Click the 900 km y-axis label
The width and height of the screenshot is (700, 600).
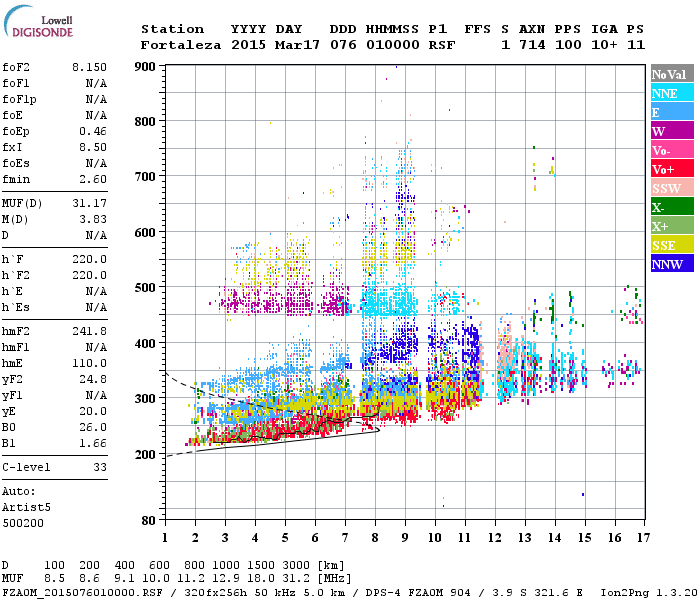[145, 67]
